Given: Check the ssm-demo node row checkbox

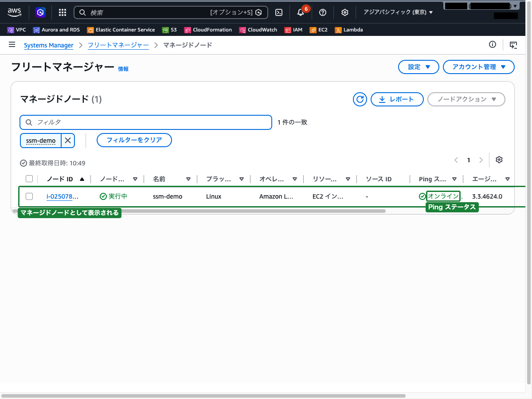Looking at the screenshot, I should click(29, 196).
